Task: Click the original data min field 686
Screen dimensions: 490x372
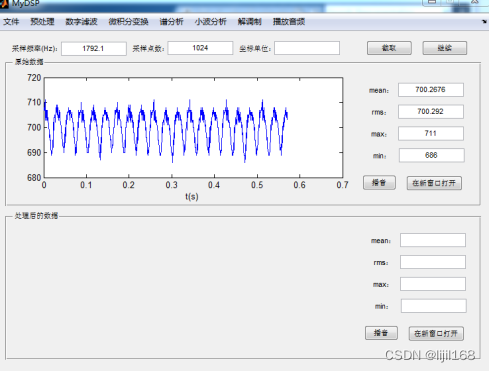Action: click(432, 155)
